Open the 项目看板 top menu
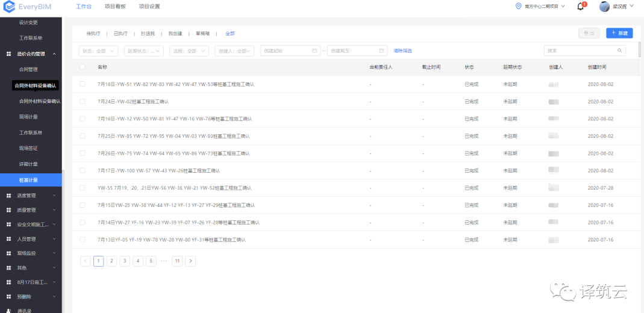This screenshot has height=313, width=644. pyautogui.click(x=115, y=7)
